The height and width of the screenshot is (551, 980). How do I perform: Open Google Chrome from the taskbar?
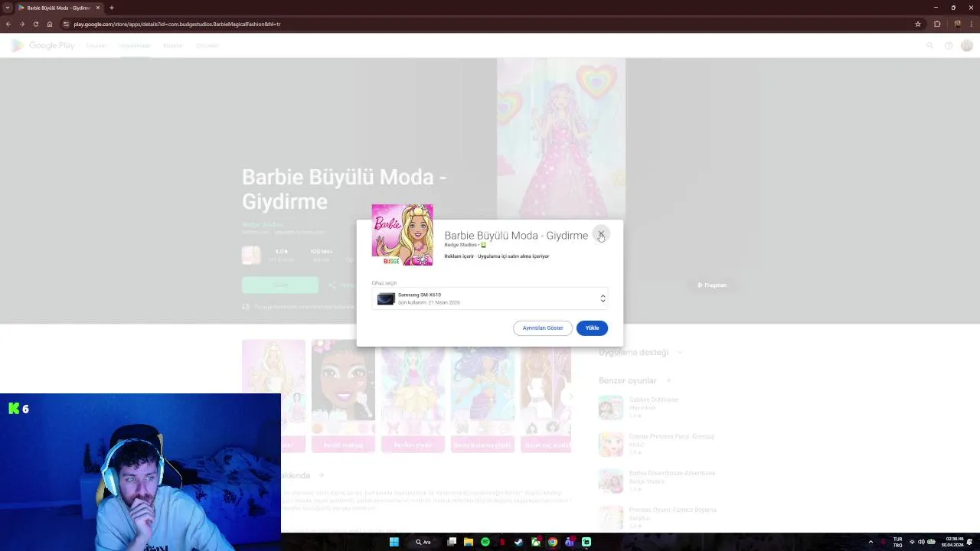553,542
